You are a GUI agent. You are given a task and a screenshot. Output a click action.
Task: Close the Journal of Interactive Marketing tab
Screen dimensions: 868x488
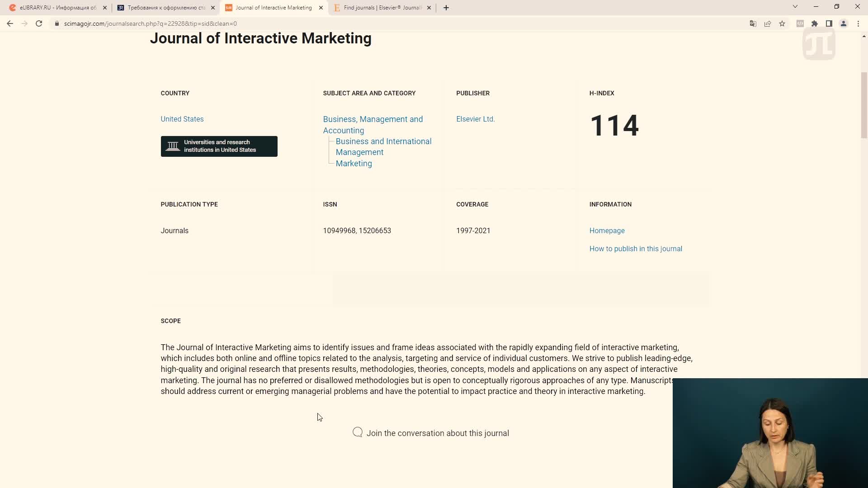click(321, 8)
